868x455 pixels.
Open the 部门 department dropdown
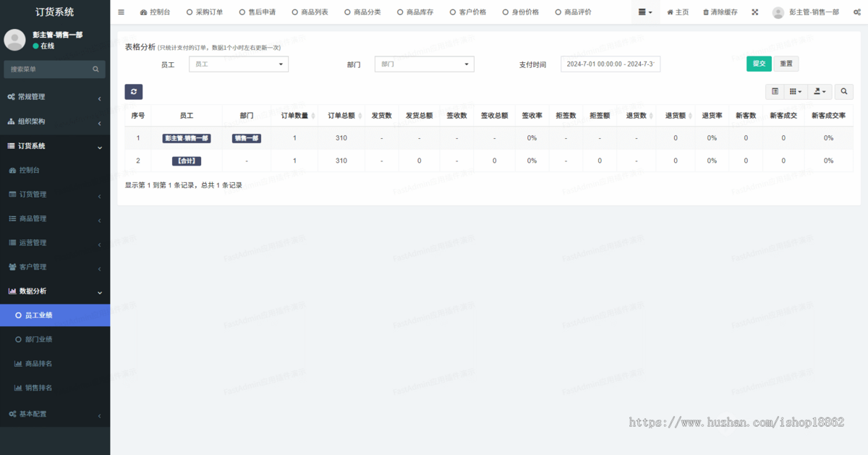tap(424, 64)
